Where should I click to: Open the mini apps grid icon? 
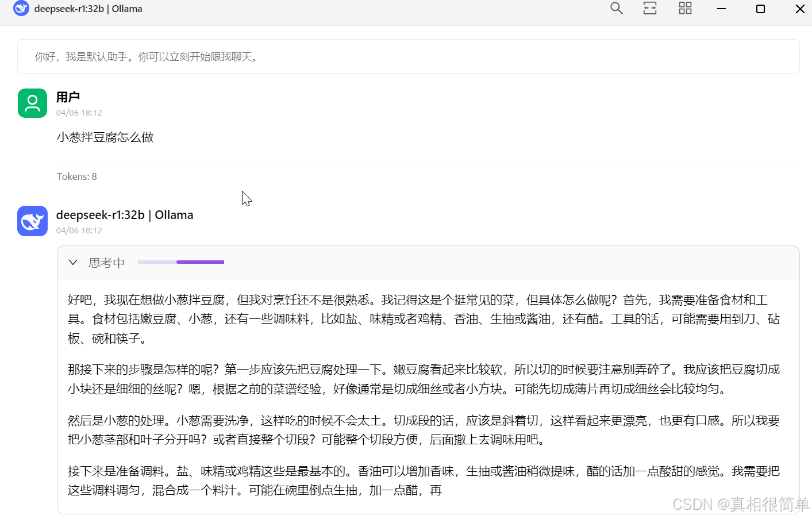pos(685,8)
